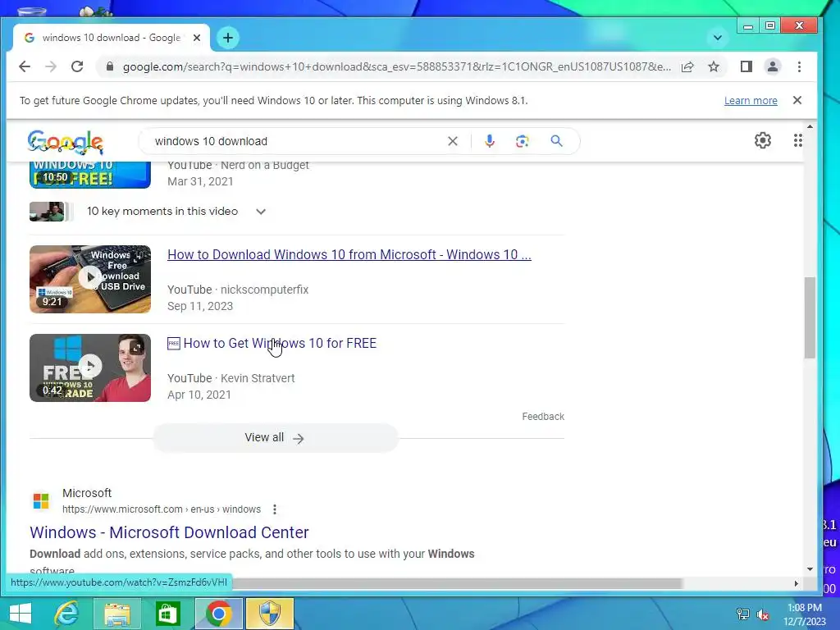Open the clock showing 1:08 PM
Image resolution: width=840 pixels, height=630 pixels.
805,614
